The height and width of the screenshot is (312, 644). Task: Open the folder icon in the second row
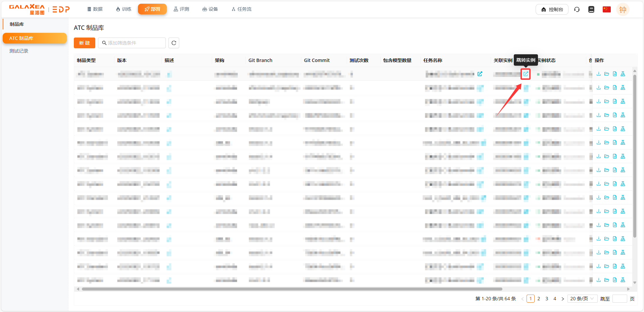pyautogui.click(x=606, y=87)
